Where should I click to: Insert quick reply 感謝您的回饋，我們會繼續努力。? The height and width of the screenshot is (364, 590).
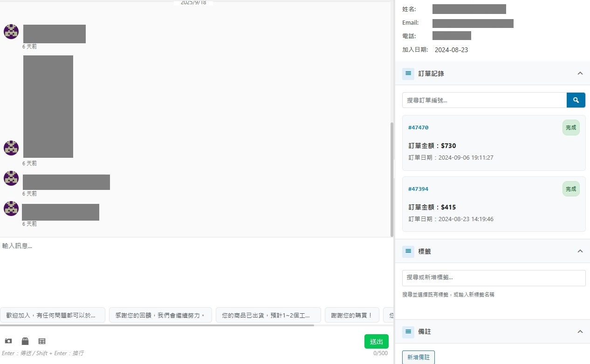tap(160, 315)
